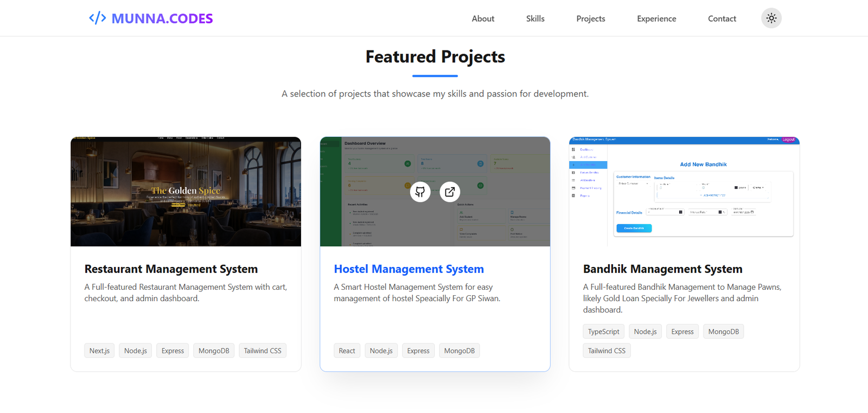Click Node.js tag on Hostel card
The height and width of the screenshot is (413, 868).
(x=381, y=351)
